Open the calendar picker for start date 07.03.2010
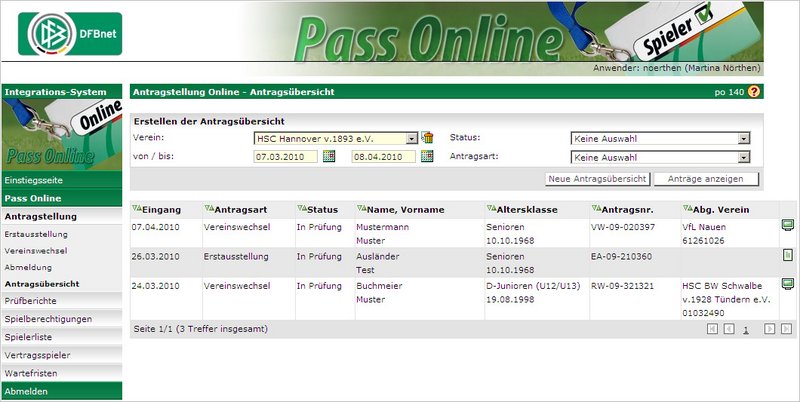 (327, 157)
